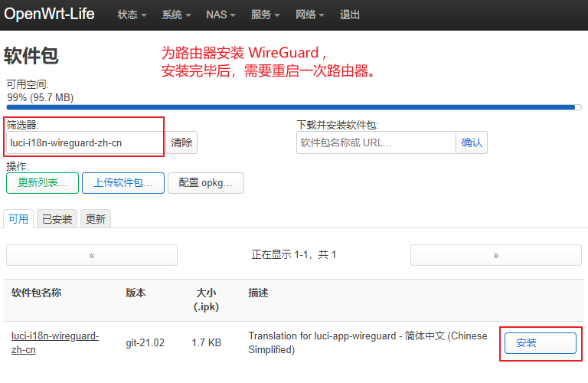This screenshot has height=383, width=588.
Task: Click 安装 for luci-i18n-wireguard-zh-cn
Action: point(541,343)
